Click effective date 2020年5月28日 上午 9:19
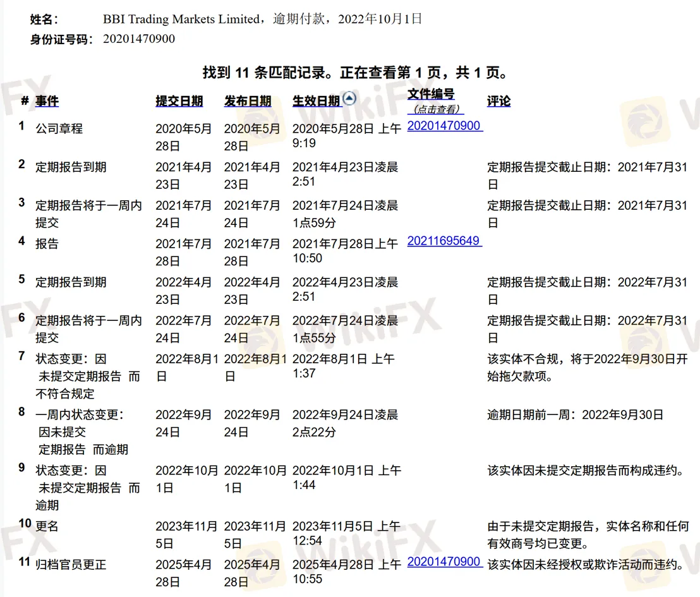 347,136
